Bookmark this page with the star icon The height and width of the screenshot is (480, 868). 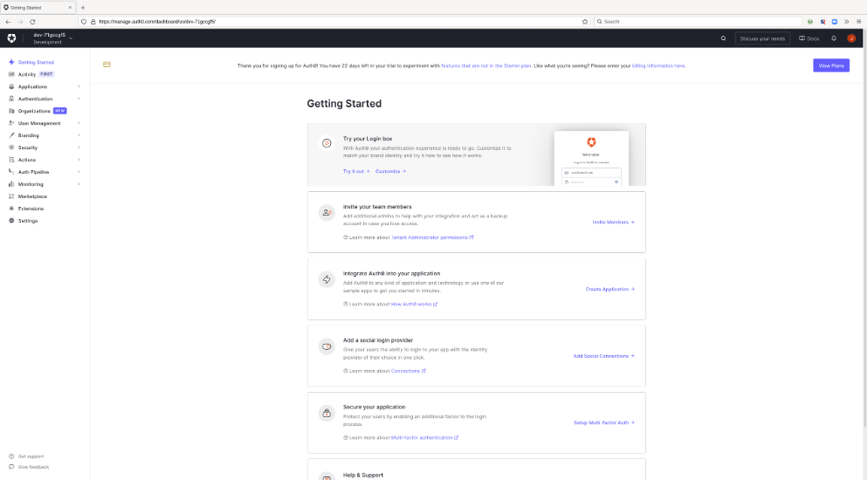tap(585, 22)
